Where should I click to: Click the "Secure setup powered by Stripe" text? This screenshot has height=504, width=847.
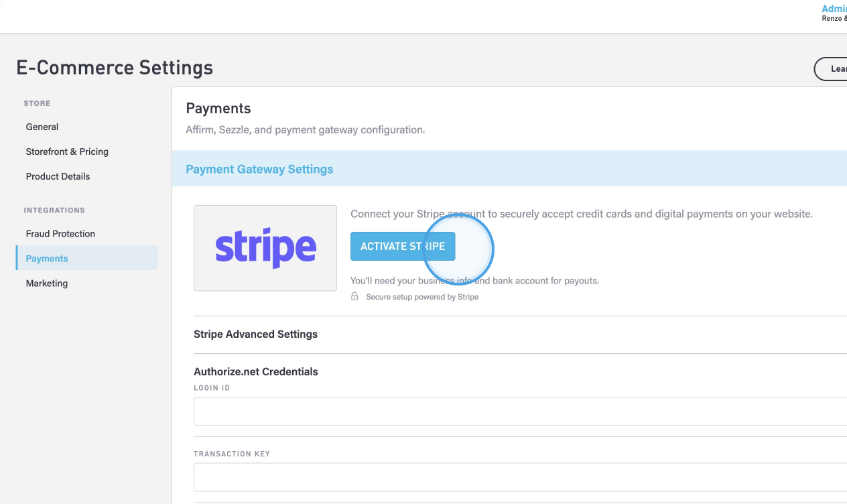pos(422,297)
